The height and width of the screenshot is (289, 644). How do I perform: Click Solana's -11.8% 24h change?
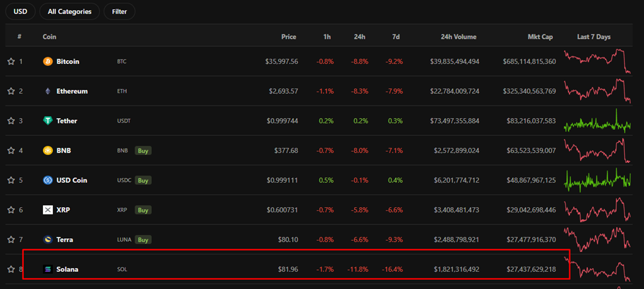coord(358,270)
